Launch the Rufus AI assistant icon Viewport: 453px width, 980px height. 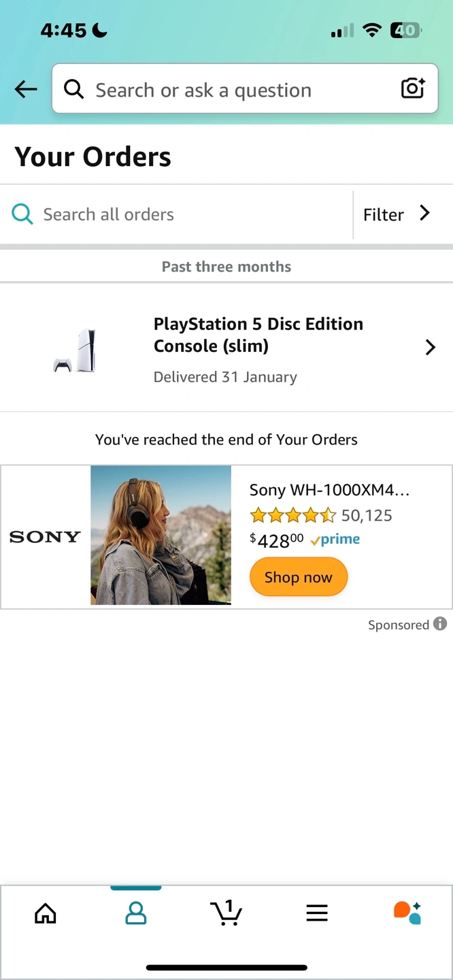(x=407, y=913)
